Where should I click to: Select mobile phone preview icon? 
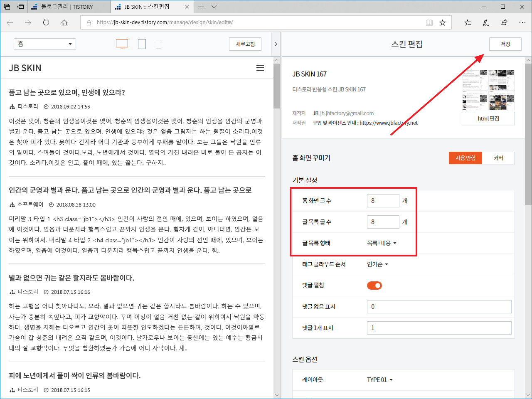click(x=158, y=44)
